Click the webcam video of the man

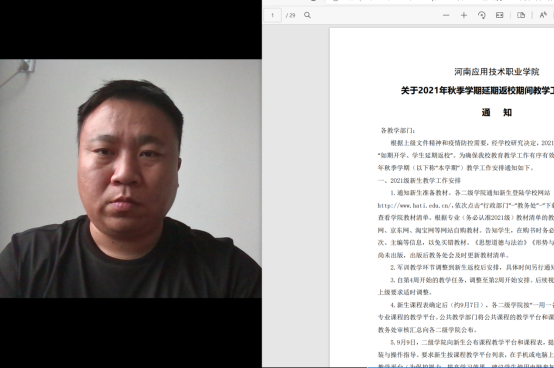coord(131,178)
